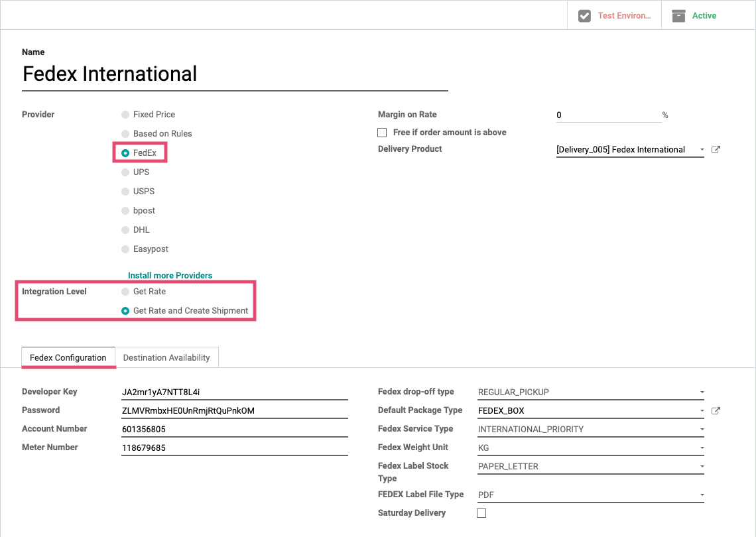The image size is (756, 537).
Task: Click the Margin on Rate field
Action: point(609,115)
